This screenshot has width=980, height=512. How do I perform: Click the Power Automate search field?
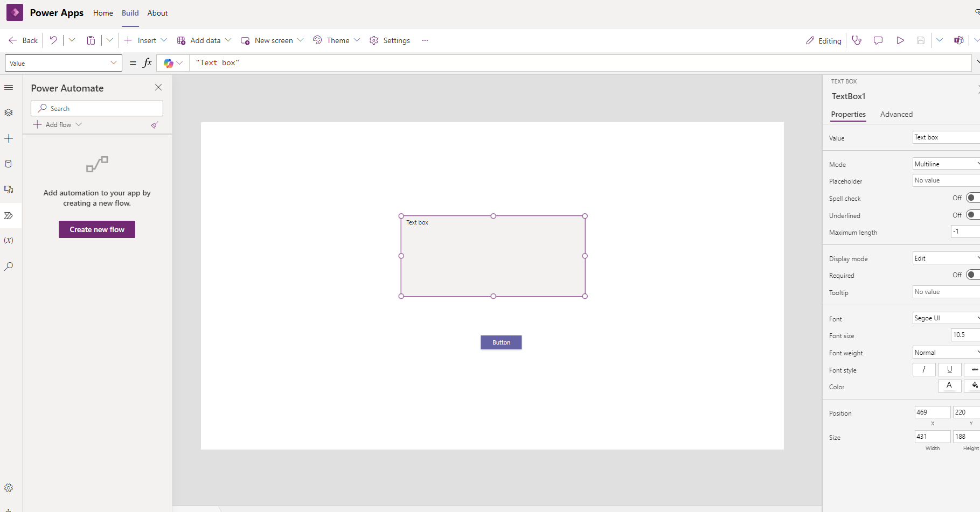pyautogui.click(x=97, y=108)
